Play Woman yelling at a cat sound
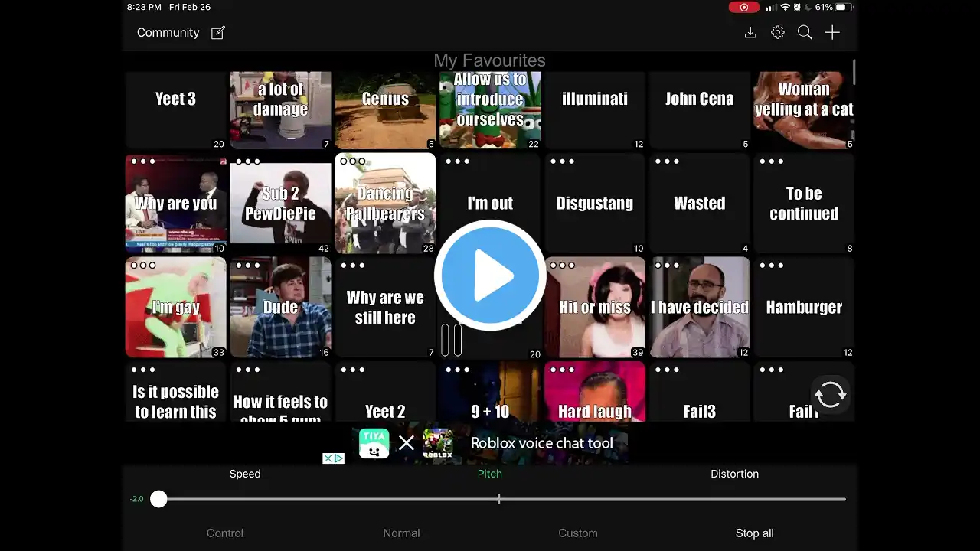Screen dimensions: 980x551 point(804,109)
